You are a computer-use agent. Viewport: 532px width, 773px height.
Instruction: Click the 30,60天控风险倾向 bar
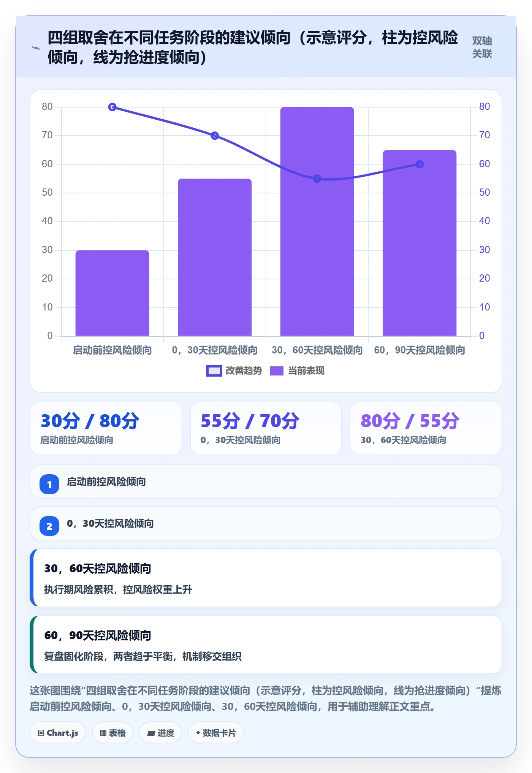[x=317, y=222]
